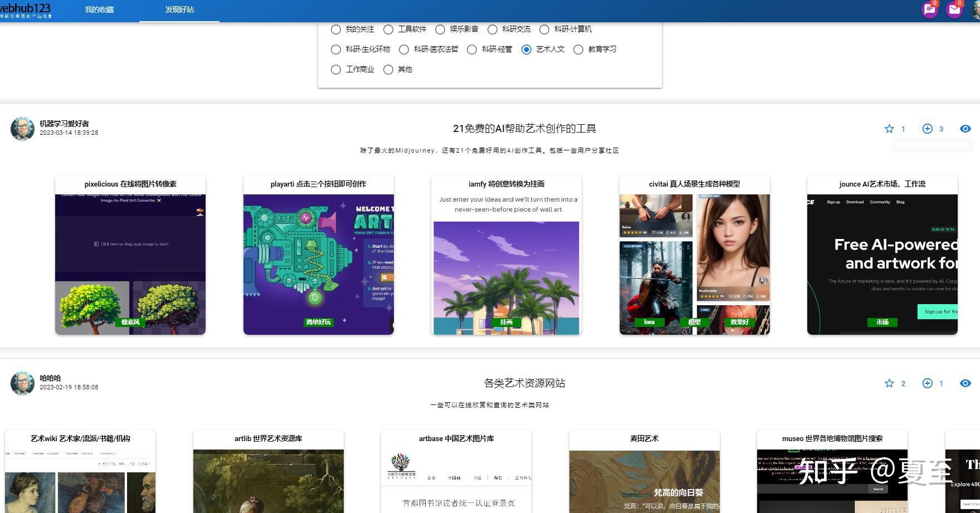Click the eye icon on 各类艺术资源网站 post
The height and width of the screenshot is (513, 980).
[964, 383]
